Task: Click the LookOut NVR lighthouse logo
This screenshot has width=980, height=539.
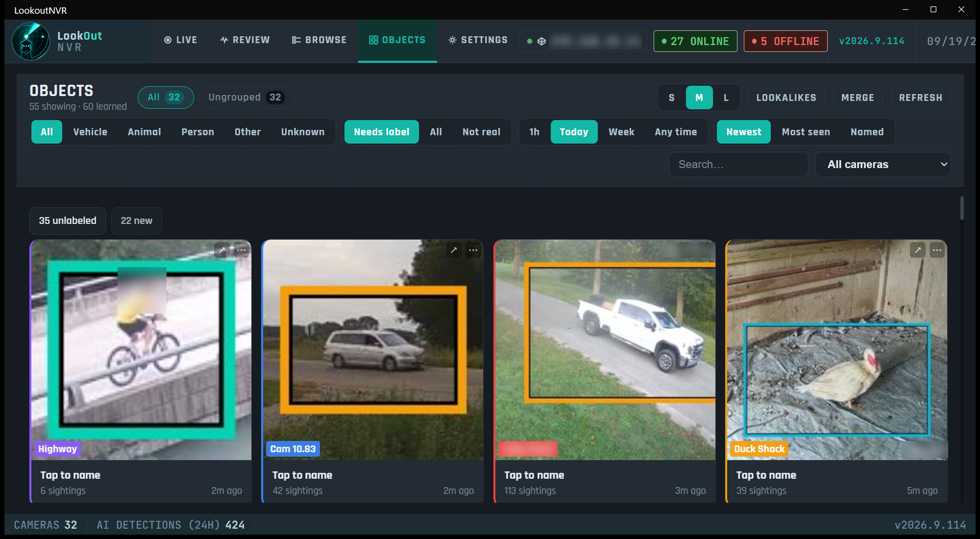Action: tap(30, 41)
